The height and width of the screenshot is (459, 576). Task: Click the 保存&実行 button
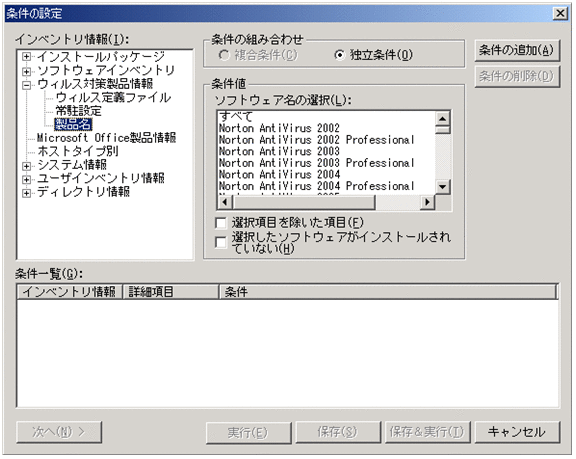coord(428,433)
